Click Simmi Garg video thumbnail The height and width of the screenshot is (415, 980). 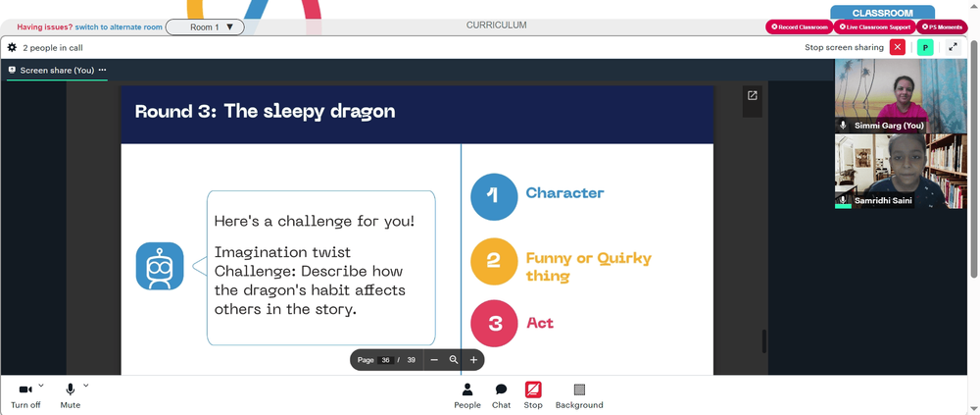(901, 95)
